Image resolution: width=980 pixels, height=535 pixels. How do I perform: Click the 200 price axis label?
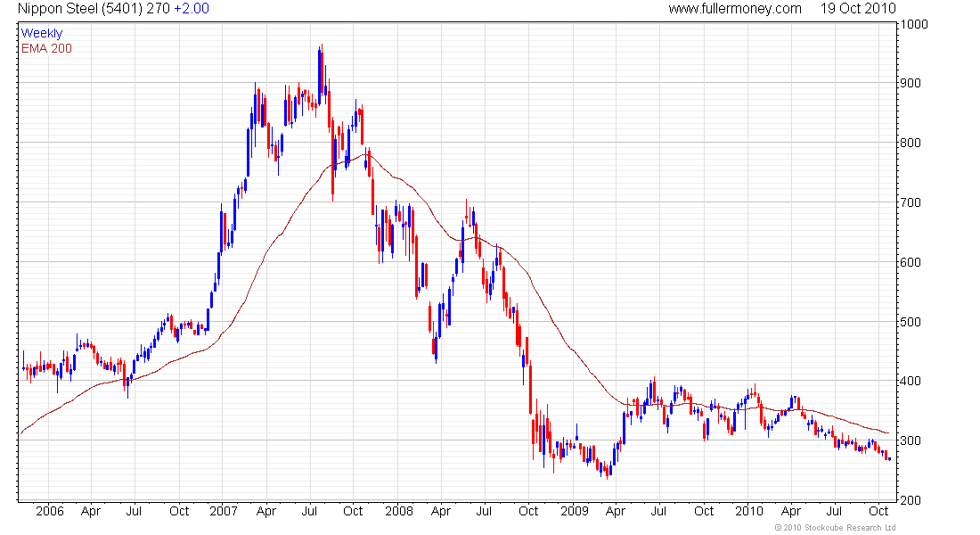tap(911, 500)
